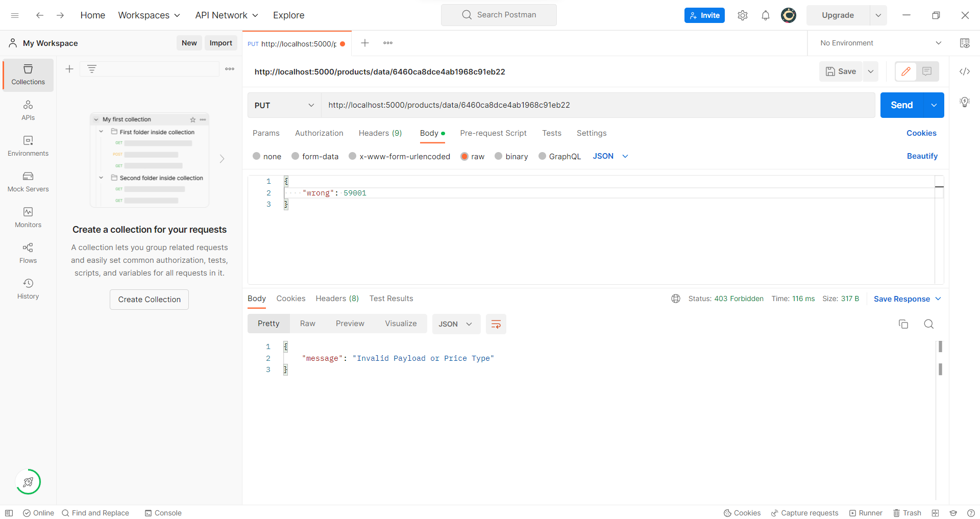
Task: Select the binary body type
Action: tap(499, 156)
